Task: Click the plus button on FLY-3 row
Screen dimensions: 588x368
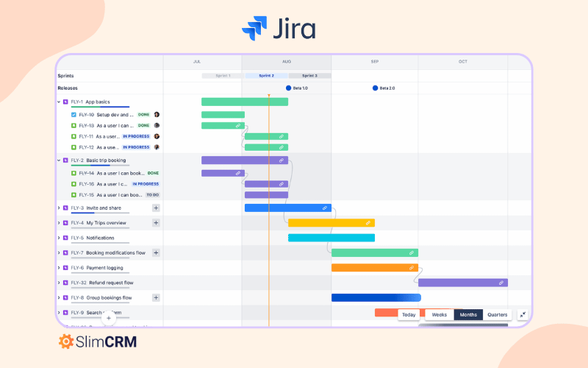Action: 156,208
